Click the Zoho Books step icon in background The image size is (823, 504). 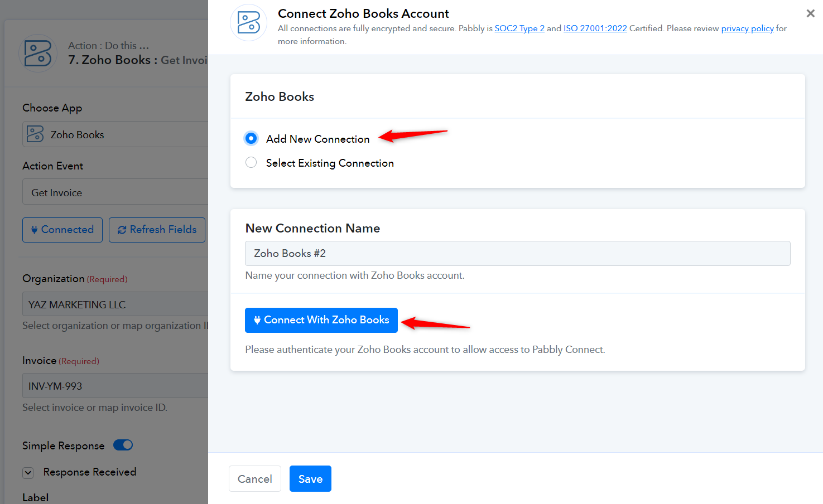(38, 54)
